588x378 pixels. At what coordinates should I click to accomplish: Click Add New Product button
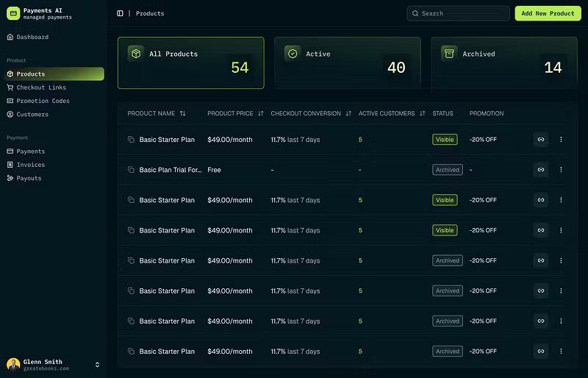click(x=548, y=13)
